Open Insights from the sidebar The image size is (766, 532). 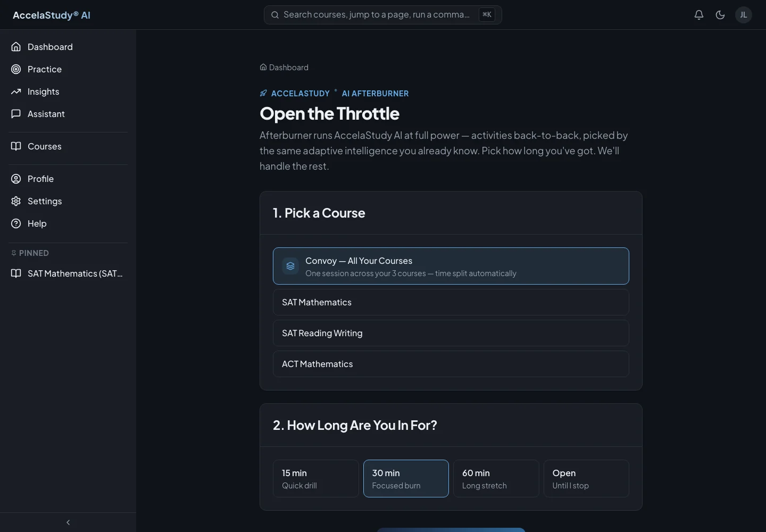click(68, 92)
